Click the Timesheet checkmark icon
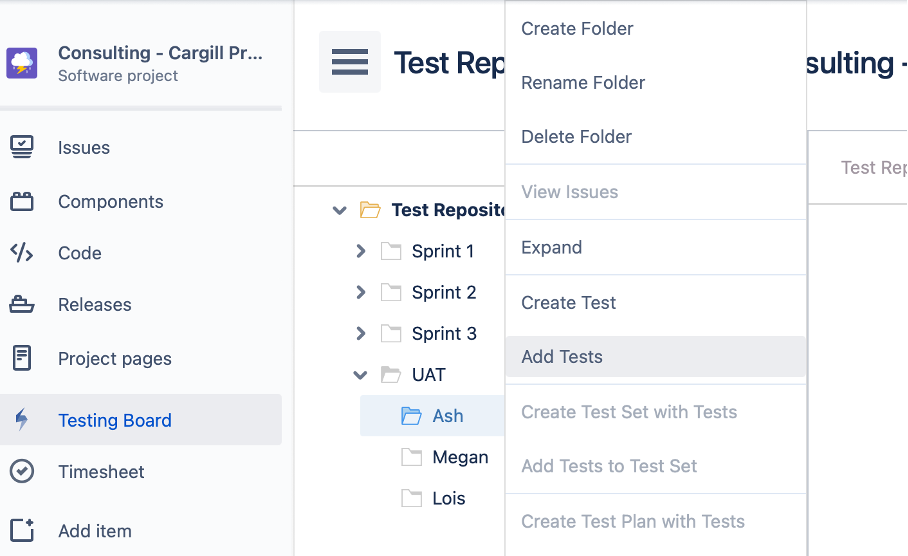The width and height of the screenshot is (908, 556). click(22, 471)
